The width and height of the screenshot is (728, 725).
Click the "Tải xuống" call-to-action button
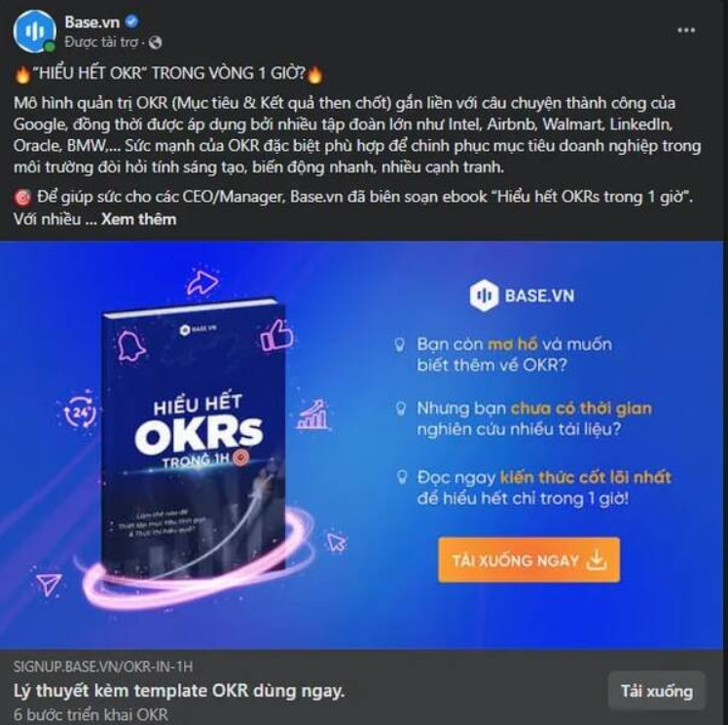click(x=657, y=691)
